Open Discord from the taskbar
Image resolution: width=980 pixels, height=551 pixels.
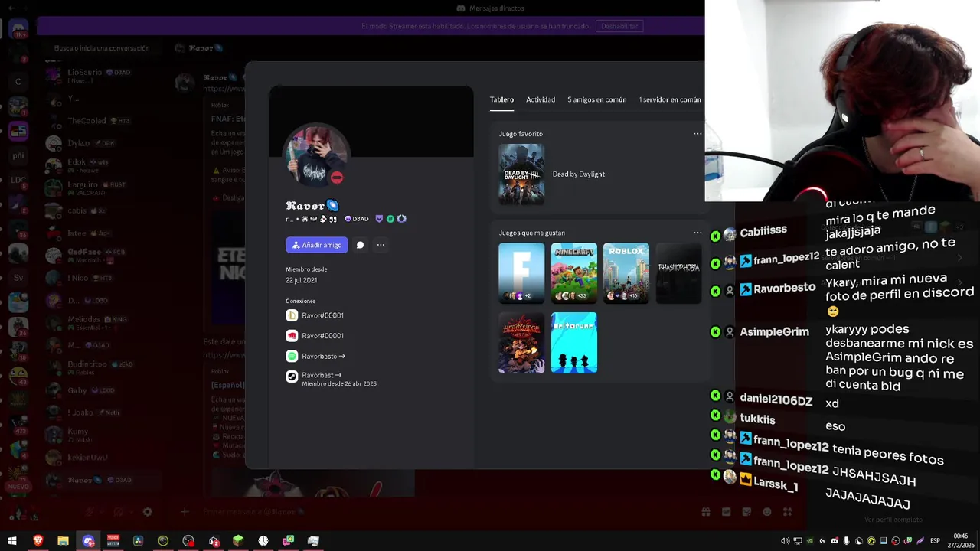tap(88, 541)
